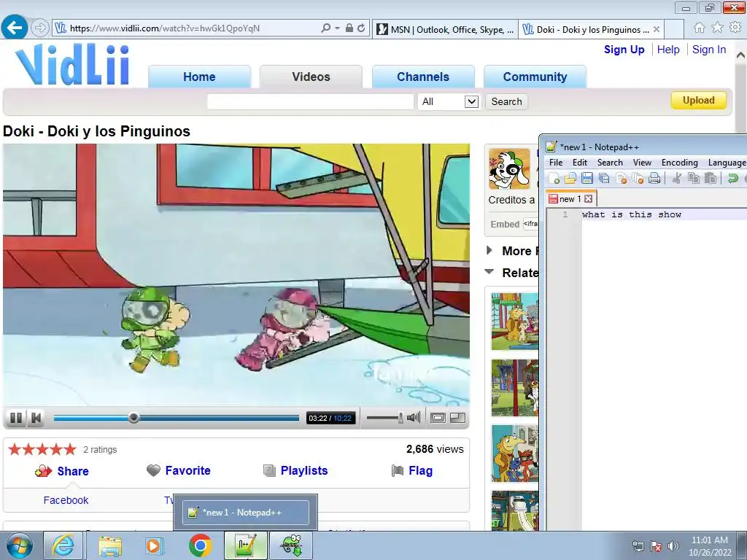Go back with browser back arrow
The width and height of the screenshot is (747, 560).
point(15,27)
